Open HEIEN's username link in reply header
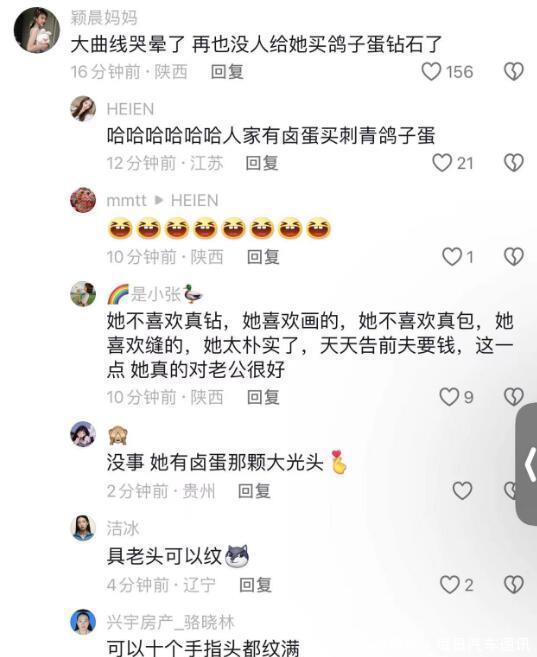The width and height of the screenshot is (537, 657). 194,200
